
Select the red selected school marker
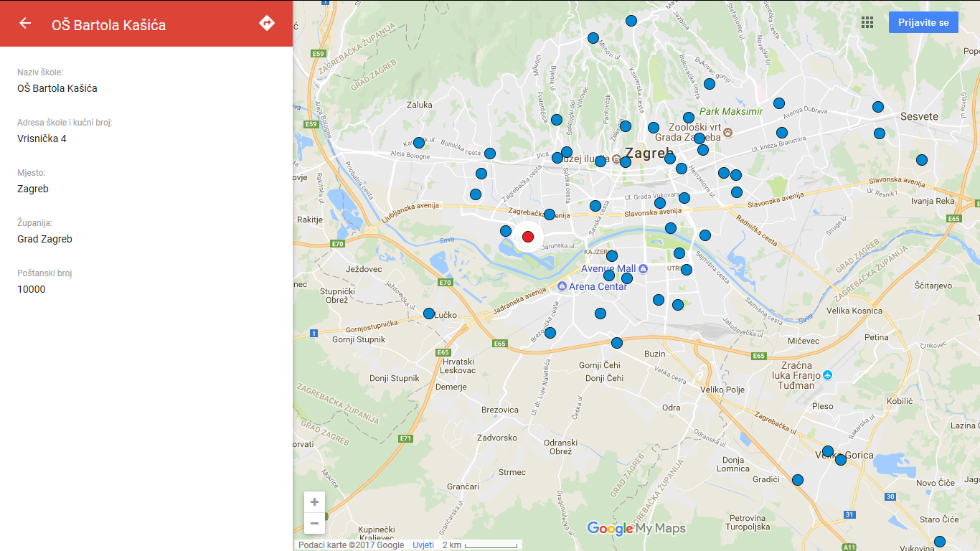coord(528,237)
